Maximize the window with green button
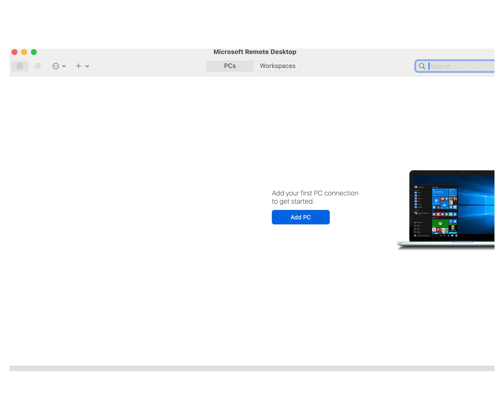This screenshot has width=504, height=420. [x=34, y=52]
